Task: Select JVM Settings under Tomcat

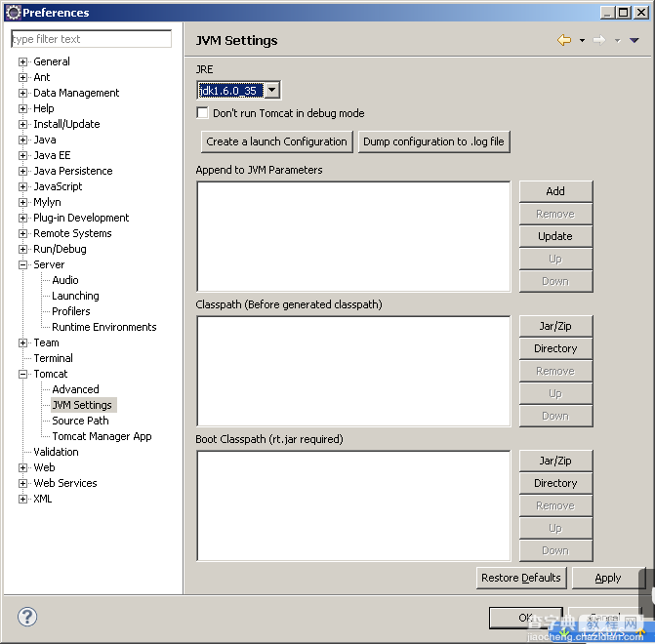Action: (82, 405)
